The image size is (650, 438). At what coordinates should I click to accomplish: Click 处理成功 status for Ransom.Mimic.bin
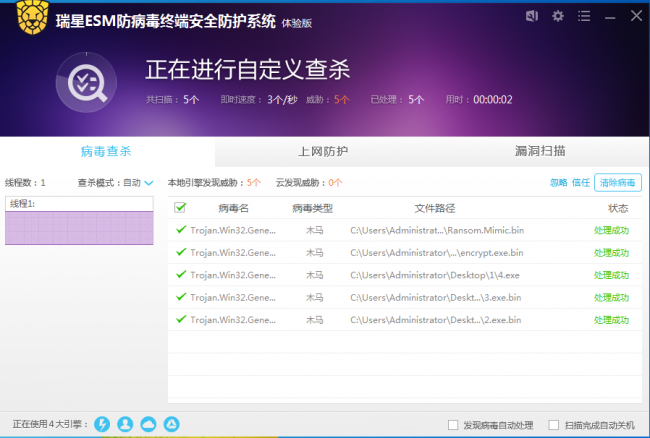click(611, 230)
